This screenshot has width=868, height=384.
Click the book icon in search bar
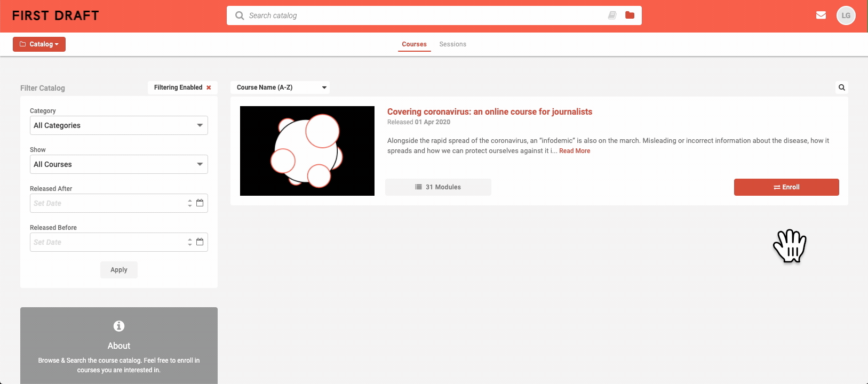(612, 15)
